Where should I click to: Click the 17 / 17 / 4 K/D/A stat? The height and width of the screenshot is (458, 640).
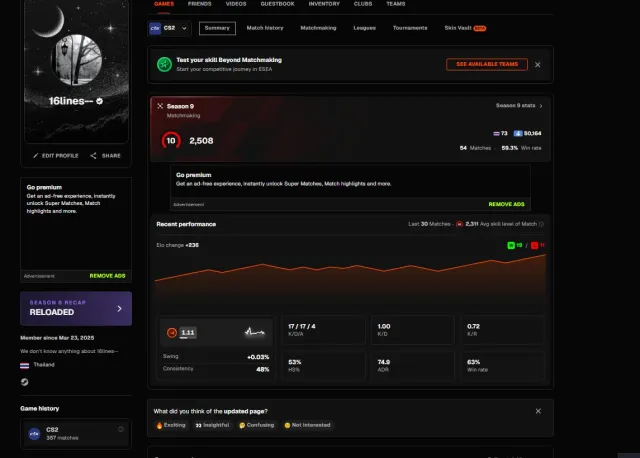point(324,330)
